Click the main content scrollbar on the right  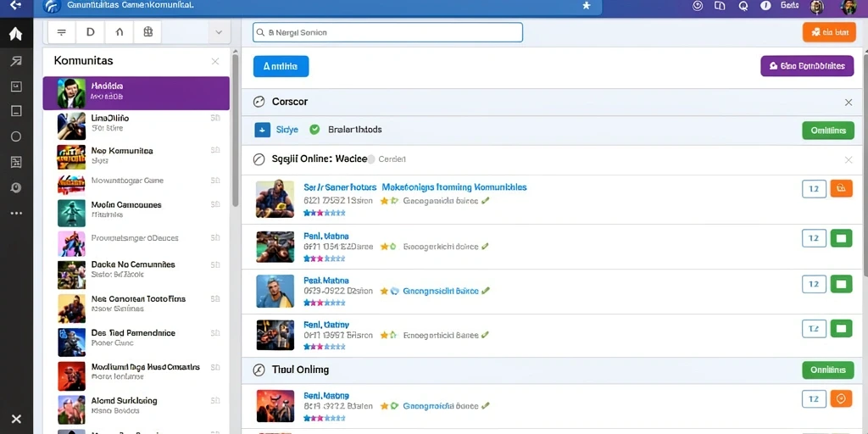point(865,164)
